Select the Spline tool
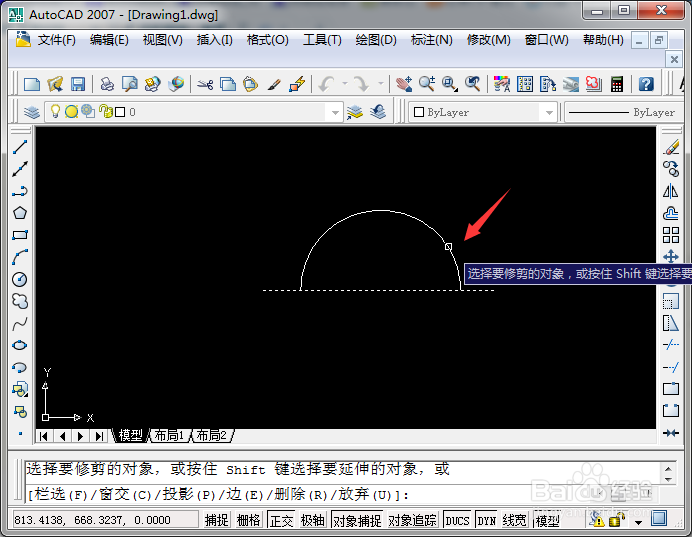 pyautogui.click(x=20, y=324)
